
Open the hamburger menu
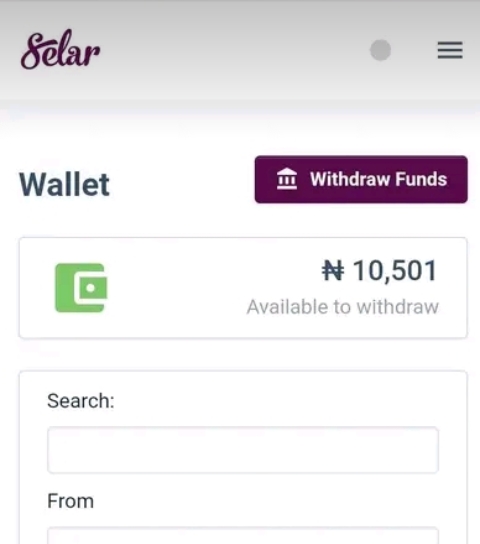tap(450, 50)
